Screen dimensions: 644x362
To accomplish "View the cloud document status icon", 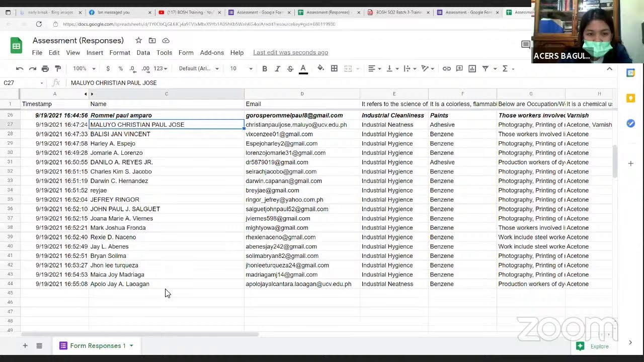I will [166, 40].
